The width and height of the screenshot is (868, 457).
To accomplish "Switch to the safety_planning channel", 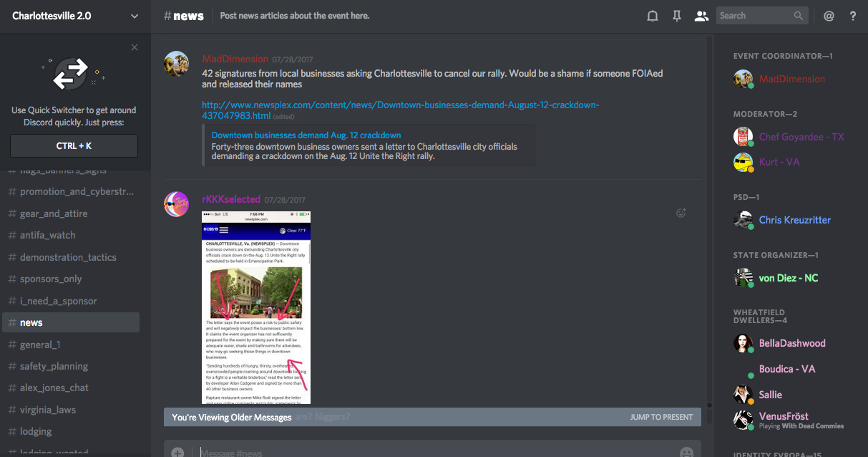I will (x=54, y=366).
